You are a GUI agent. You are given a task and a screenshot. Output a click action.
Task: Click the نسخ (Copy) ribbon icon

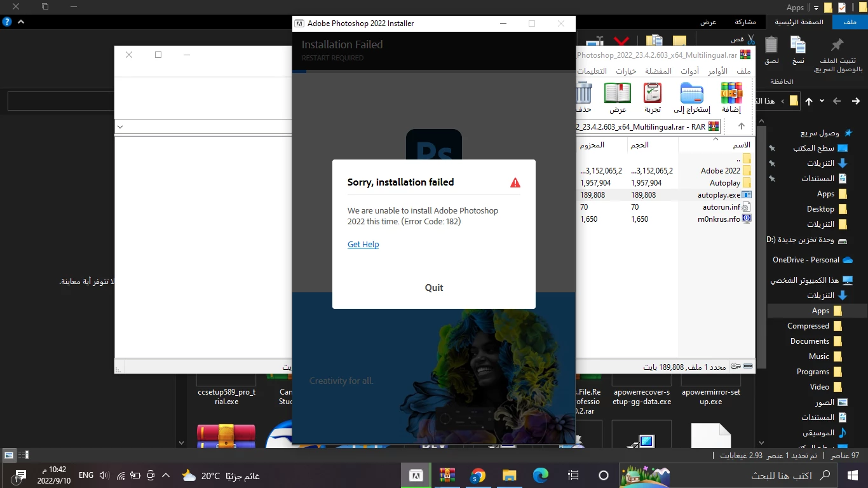(798, 45)
